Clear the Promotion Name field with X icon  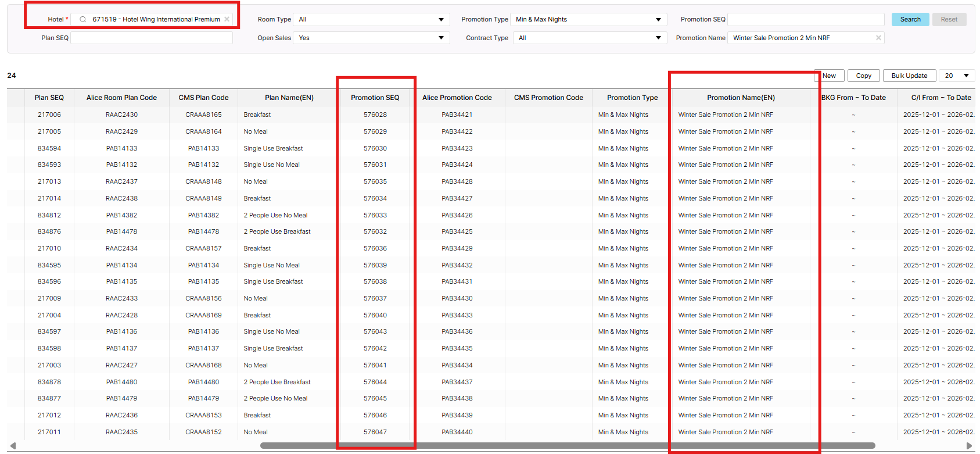[x=878, y=38]
